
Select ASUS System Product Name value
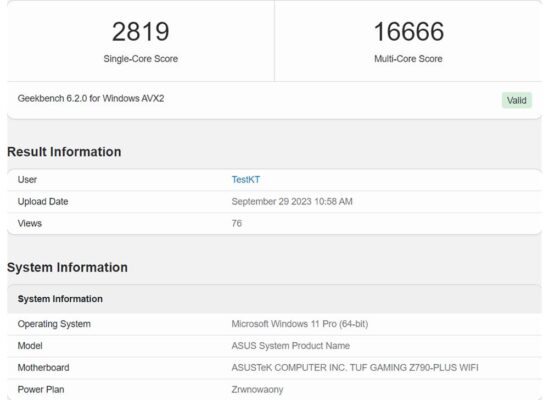(291, 346)
